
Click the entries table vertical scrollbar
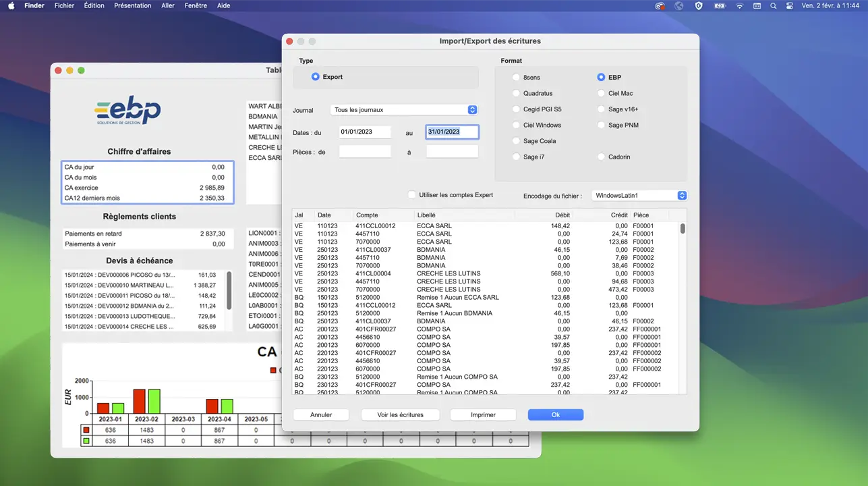683,230
